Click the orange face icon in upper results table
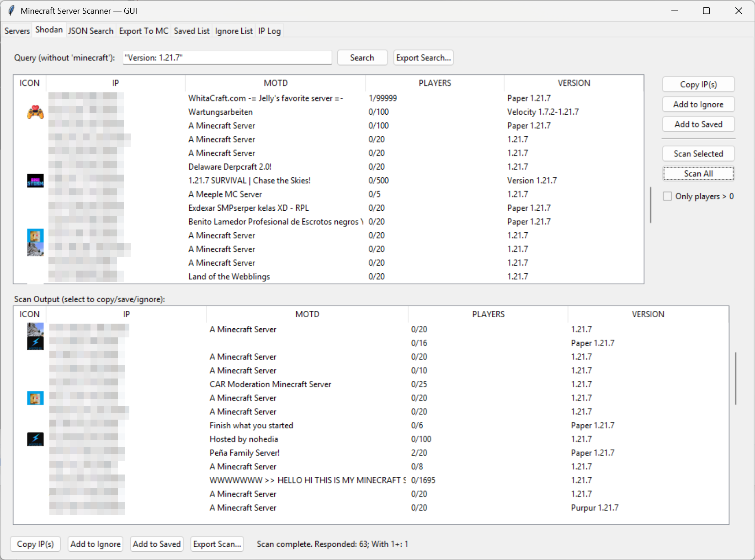The width and height of the screenshot is (755, 560). (35, 235)
